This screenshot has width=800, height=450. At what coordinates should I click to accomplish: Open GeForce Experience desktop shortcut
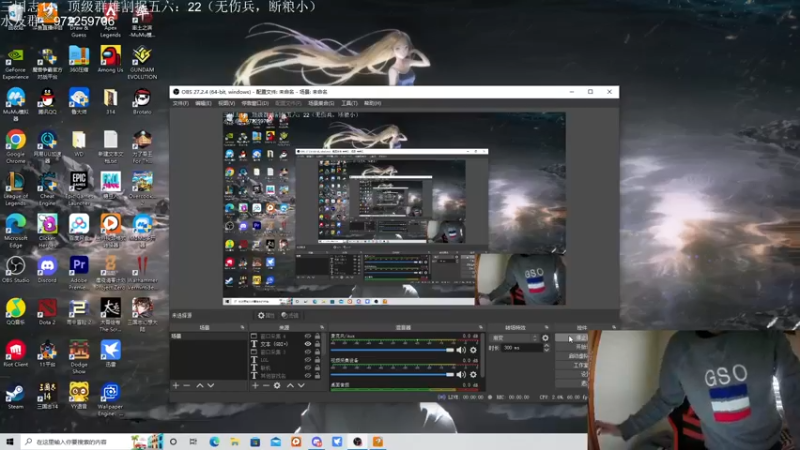point(15,63)
